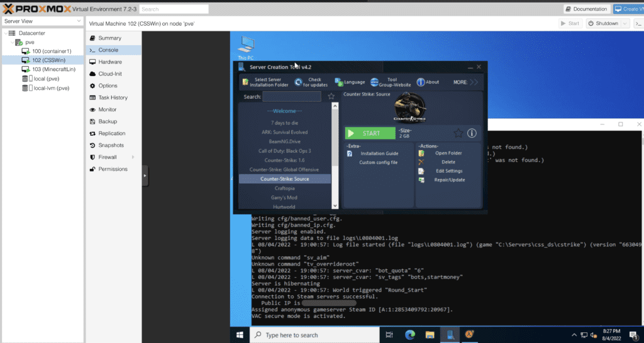Viewport: 644px width, 343px height.
Task: Launch Microsoft Edge from taskbar
Action: click(x=410, y=335)
